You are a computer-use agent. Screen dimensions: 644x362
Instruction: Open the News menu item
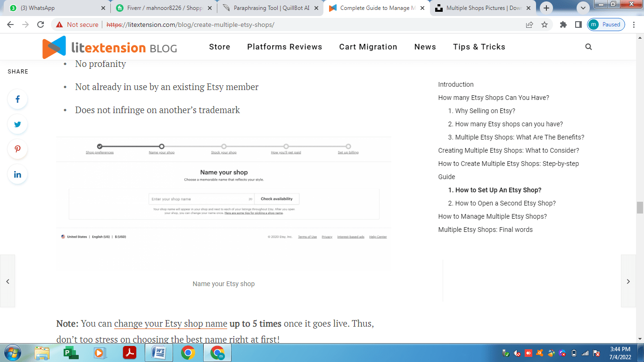425,47
